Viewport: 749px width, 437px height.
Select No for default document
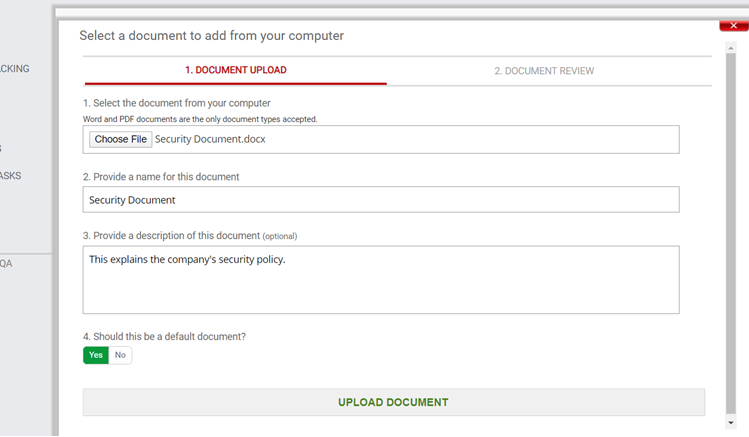coord(120,355)
